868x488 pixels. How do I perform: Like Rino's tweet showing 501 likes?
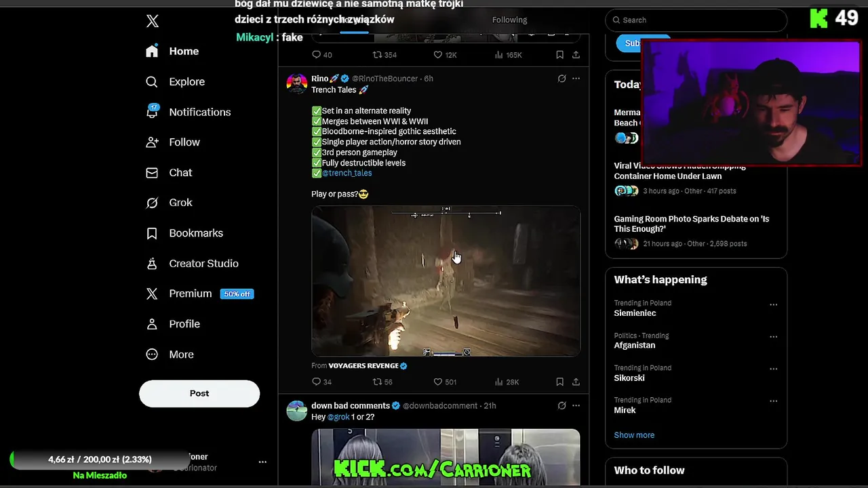pyautogui.click(x=445, y=382)
